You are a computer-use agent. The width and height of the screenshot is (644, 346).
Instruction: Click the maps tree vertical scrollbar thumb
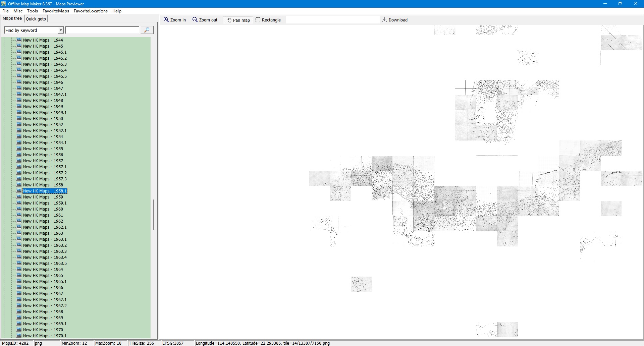(x=154, y=215)
